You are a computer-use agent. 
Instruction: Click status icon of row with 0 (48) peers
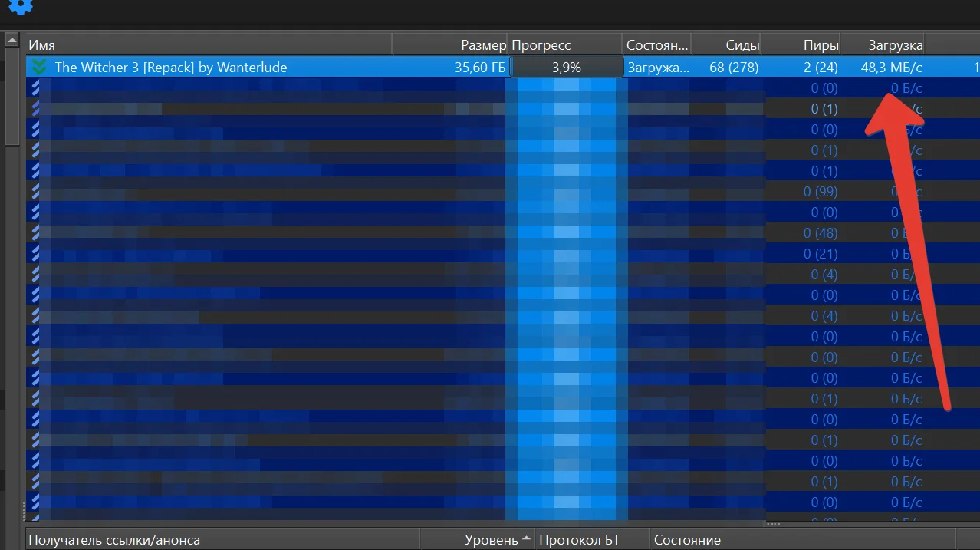point(35,233)
